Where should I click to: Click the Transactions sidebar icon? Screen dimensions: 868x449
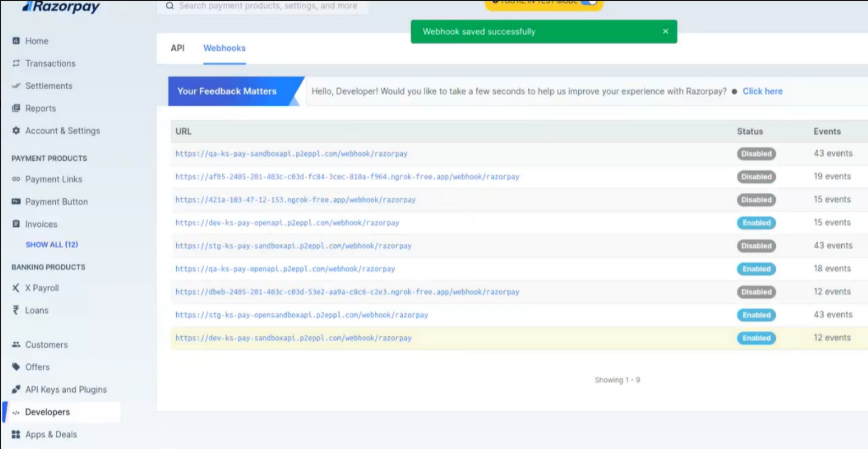coord(16,63)
